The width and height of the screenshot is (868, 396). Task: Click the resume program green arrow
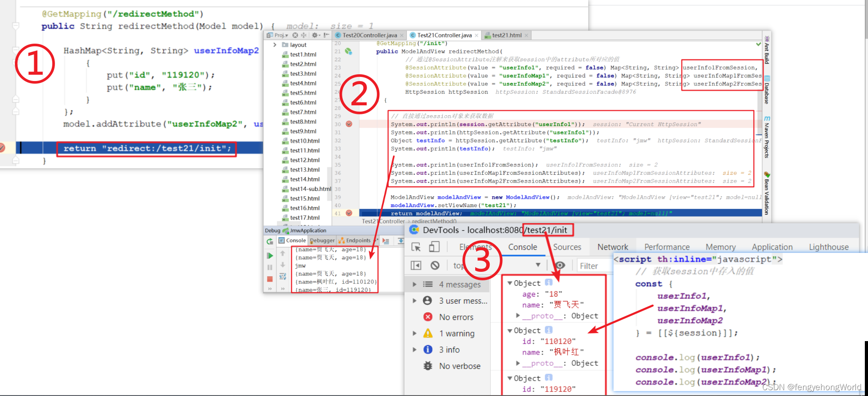click(270, 256)
